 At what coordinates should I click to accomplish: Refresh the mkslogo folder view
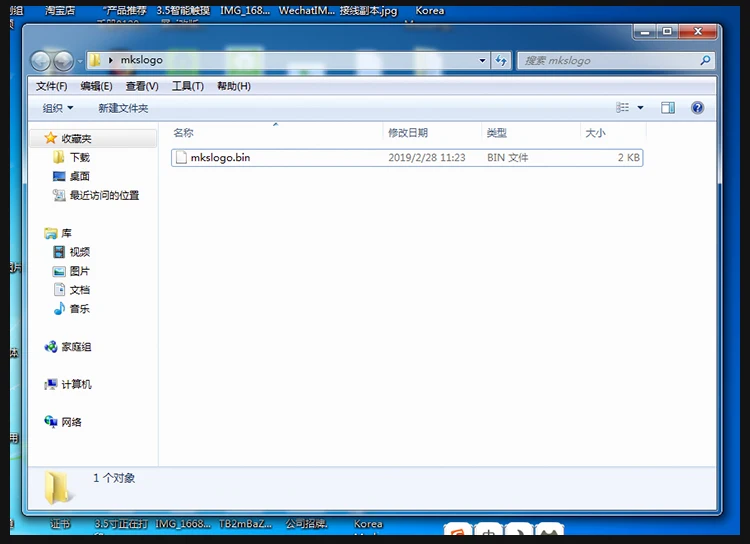501,60
